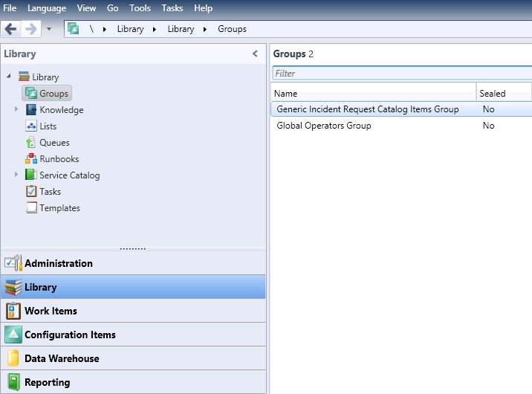This screenshot has width=532, height=394.
Task: Click Sealed value No for Global Operators
Action: [x=489, y=126]
